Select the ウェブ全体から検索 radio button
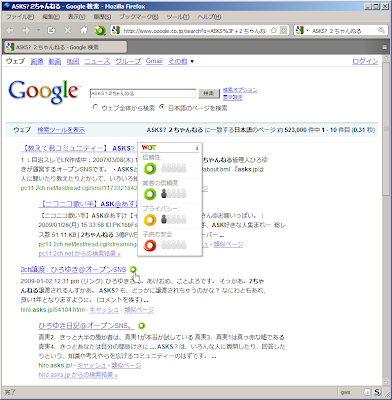This screenshot has height=400, width=392. click(96, 107)
